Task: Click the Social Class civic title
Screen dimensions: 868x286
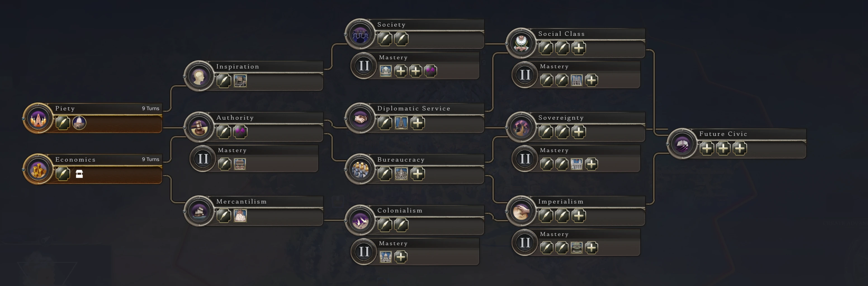Action: 561,34
